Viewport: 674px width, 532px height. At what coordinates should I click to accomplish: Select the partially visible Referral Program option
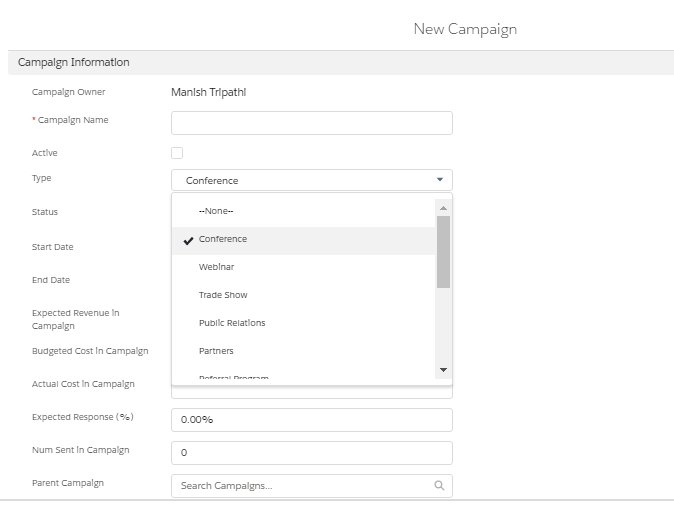coord(234,378)
